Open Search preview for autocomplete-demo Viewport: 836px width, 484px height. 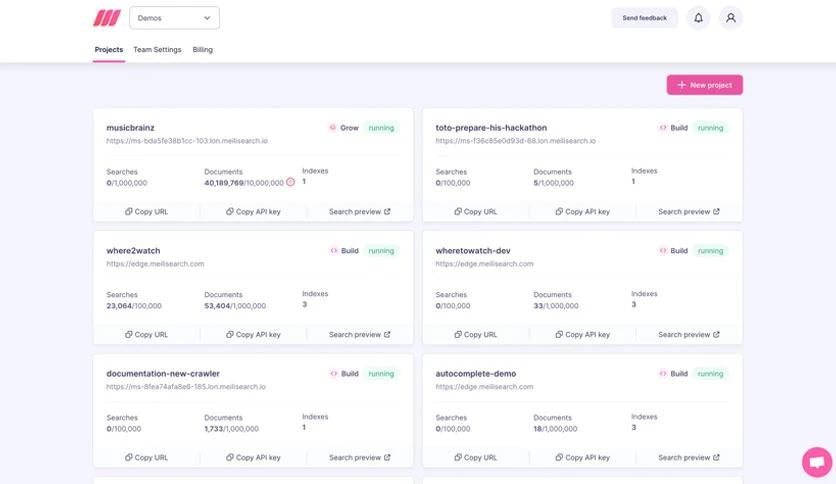(689, 458)
